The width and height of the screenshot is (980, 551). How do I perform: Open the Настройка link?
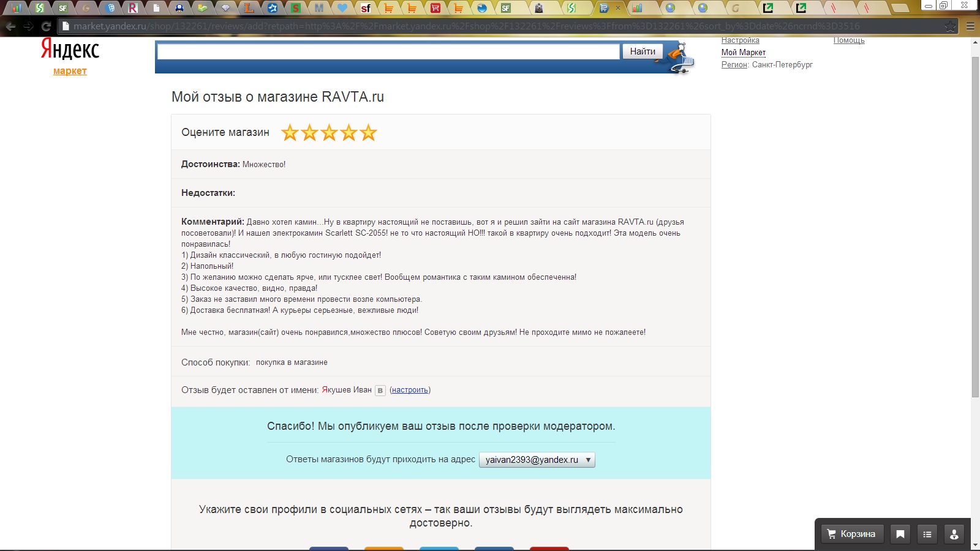coord(740,40)
